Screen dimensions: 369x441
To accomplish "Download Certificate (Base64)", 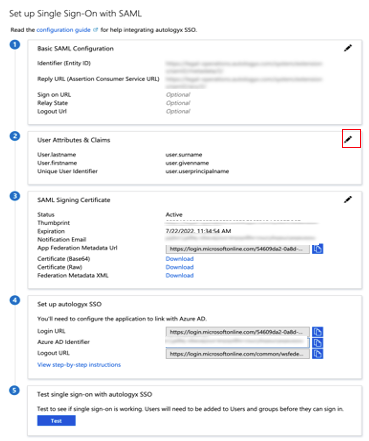I will coord(180,259).
